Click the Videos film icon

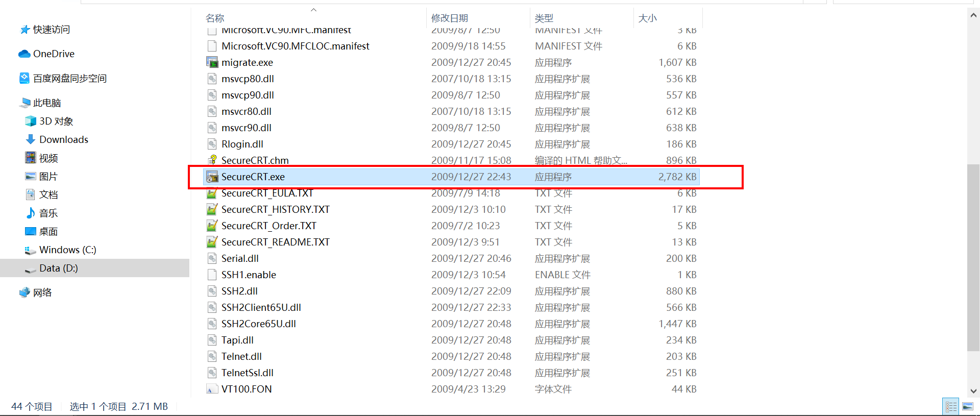point(31,158)
